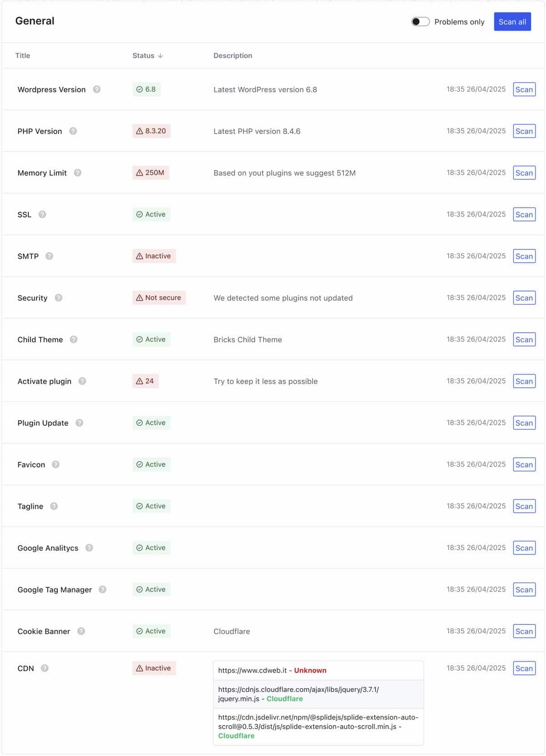Click the Child Theme help icon
This screenshot has height=756, width=546.
(x=73, y=340)
